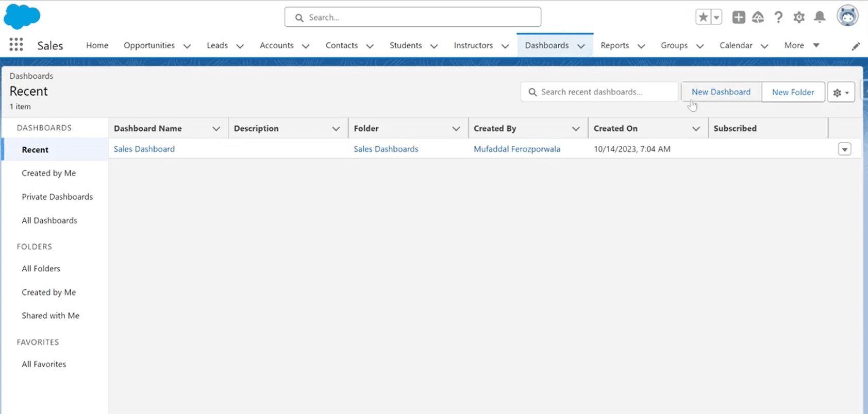Click the Search recent dashboards field
Image resolution: width=868 pixels, height=414 pixels.
(599, 92)
